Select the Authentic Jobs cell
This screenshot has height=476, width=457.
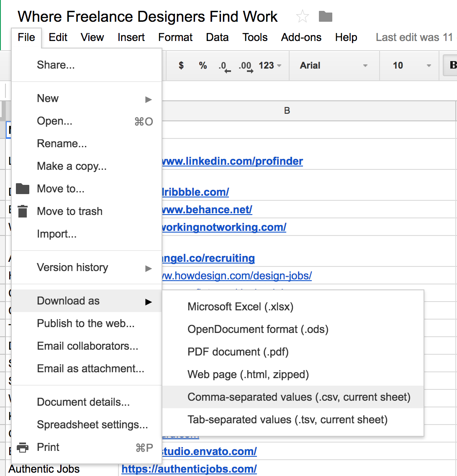(62, 469)
